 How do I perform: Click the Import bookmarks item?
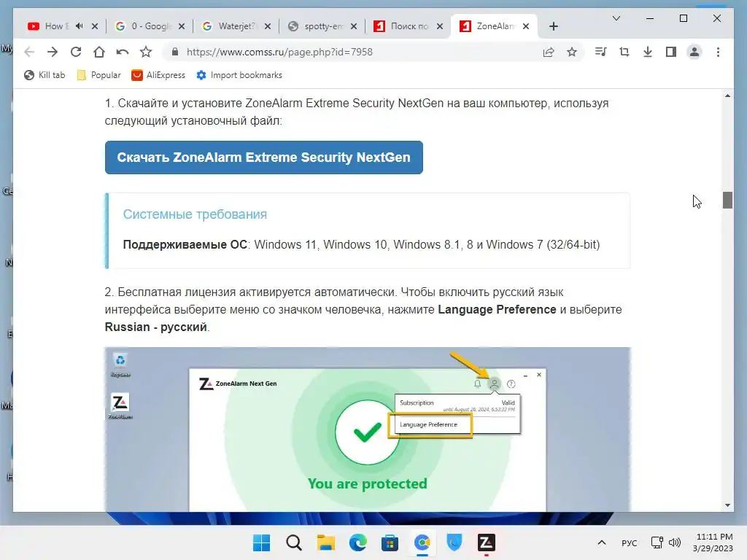[239, 75]
